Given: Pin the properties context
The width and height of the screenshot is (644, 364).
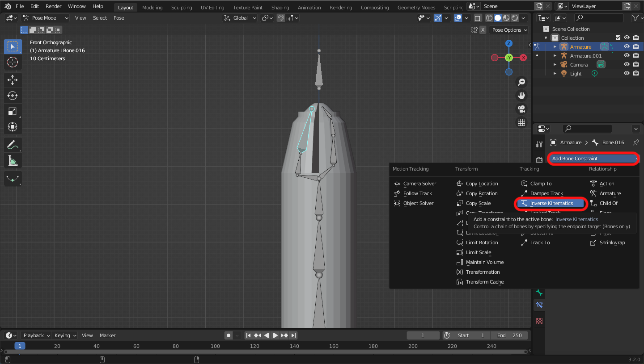Looking at the screenshot, I should click(636, 142).
